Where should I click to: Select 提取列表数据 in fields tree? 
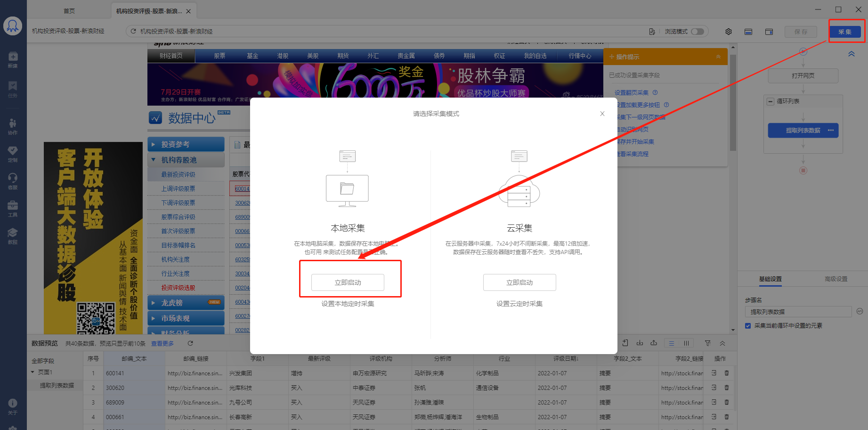click(x=57, y=385)
